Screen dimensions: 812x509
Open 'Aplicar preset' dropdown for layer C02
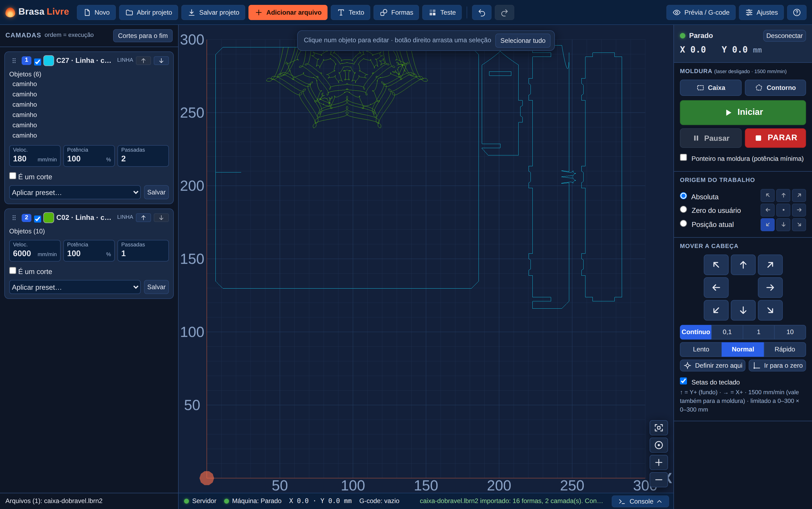pos(75,287)
